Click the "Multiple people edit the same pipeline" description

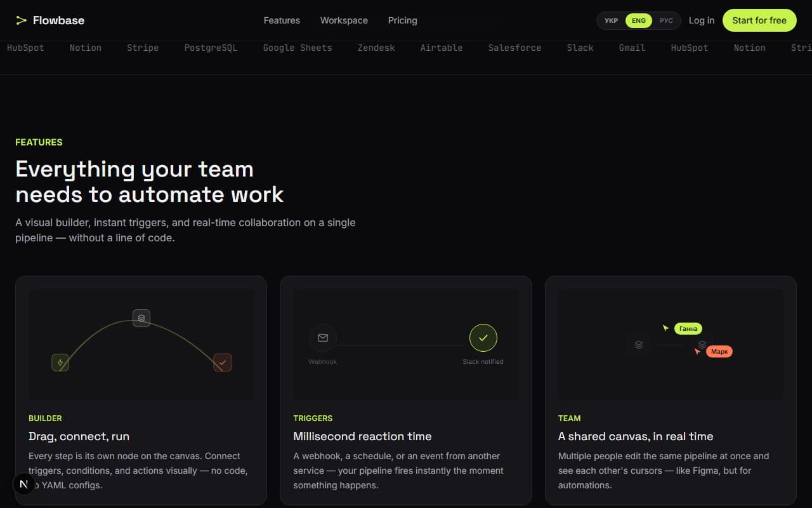pos(664,471)
